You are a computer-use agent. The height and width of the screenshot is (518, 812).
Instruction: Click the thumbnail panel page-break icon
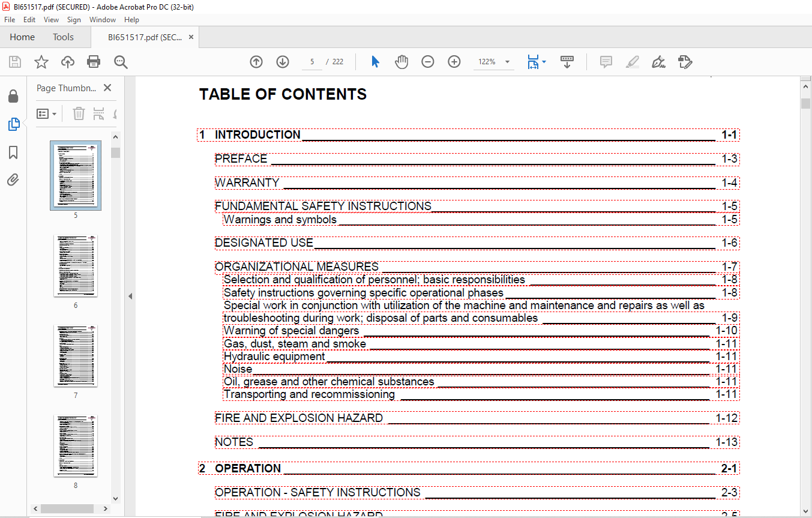coord(99,113)
